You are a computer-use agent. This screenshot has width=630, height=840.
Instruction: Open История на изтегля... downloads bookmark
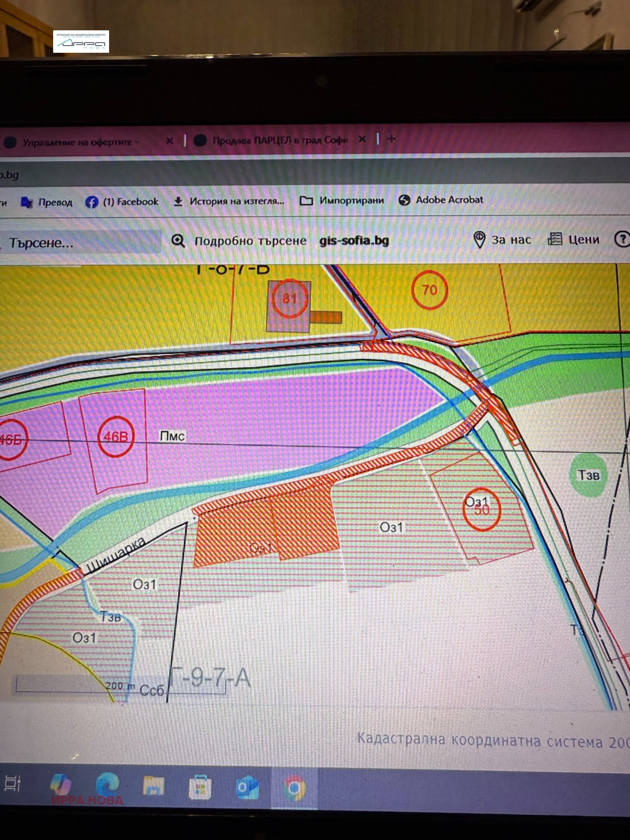tap(229, 201)
